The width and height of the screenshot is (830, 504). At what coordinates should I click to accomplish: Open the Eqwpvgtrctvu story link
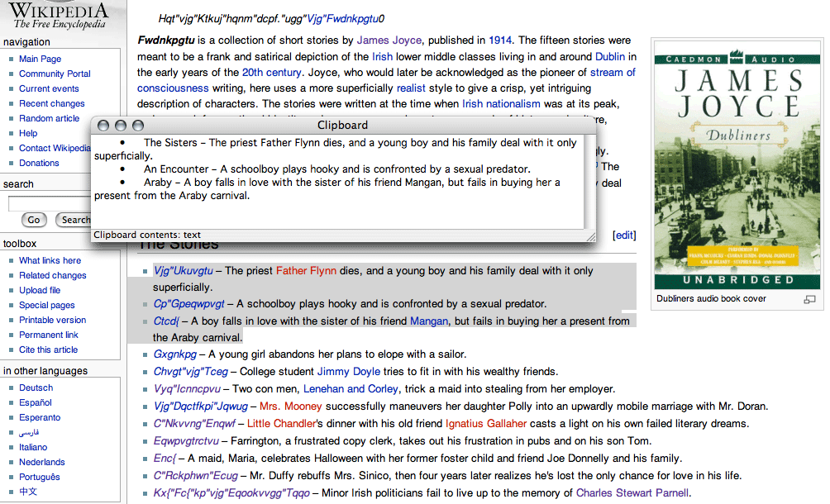tap(186, 441)
